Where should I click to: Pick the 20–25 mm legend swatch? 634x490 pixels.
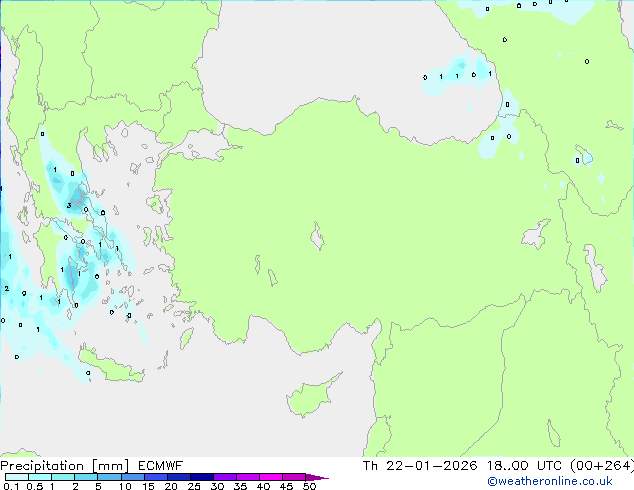click(x=179, y=477)
